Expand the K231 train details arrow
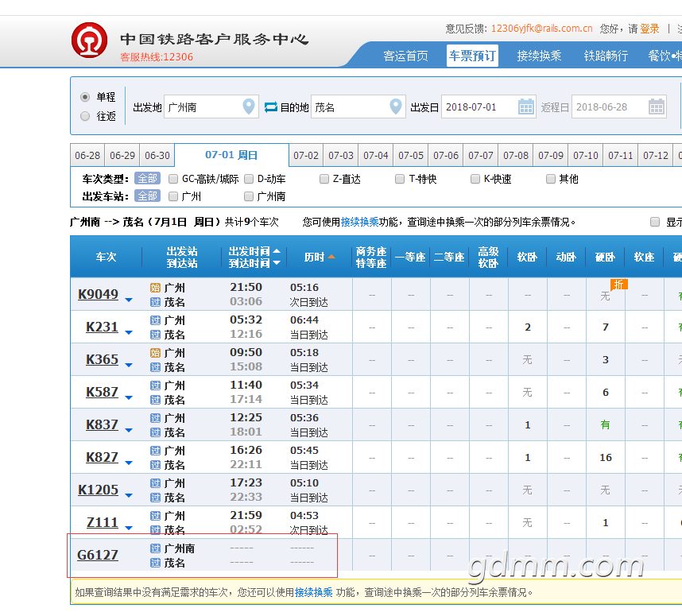The image size is (682, 616). 129,332
